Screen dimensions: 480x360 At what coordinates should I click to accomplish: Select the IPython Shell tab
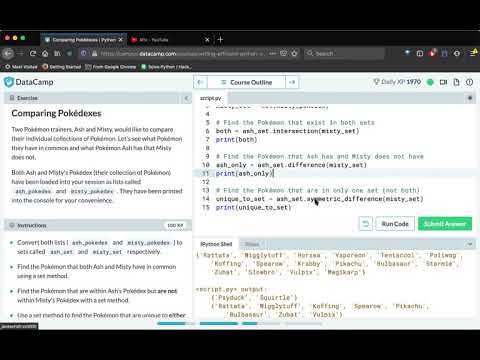click(216, 244)
